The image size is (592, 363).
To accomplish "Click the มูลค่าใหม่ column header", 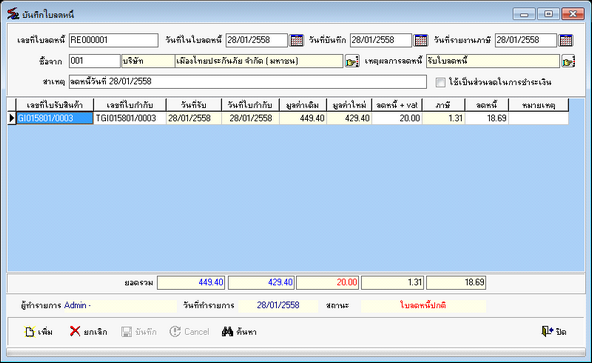I will [x=349, y=105].
